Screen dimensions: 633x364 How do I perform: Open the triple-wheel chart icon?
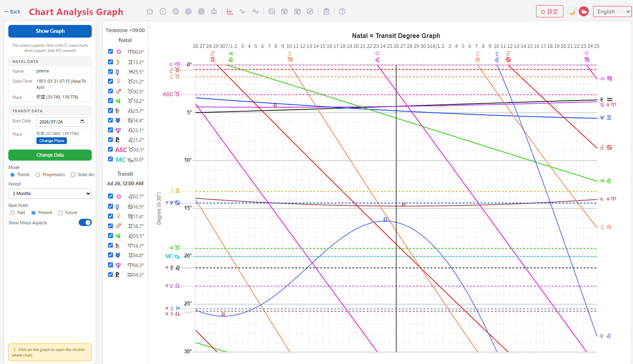pyautogui.click(x=188, y=11)
